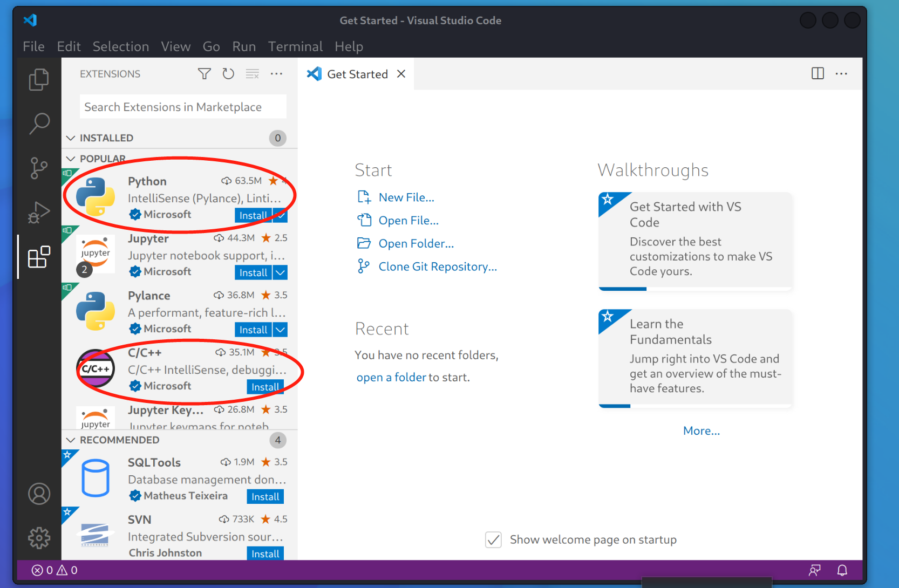The width and height of the screenshot is (899, 588).
Task: Click the Jupyter extension icon
Action: 96,254
